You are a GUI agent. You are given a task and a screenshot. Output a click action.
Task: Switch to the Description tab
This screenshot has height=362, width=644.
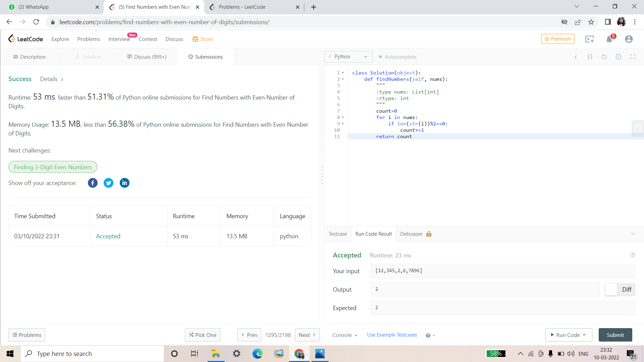pos(30,57)
